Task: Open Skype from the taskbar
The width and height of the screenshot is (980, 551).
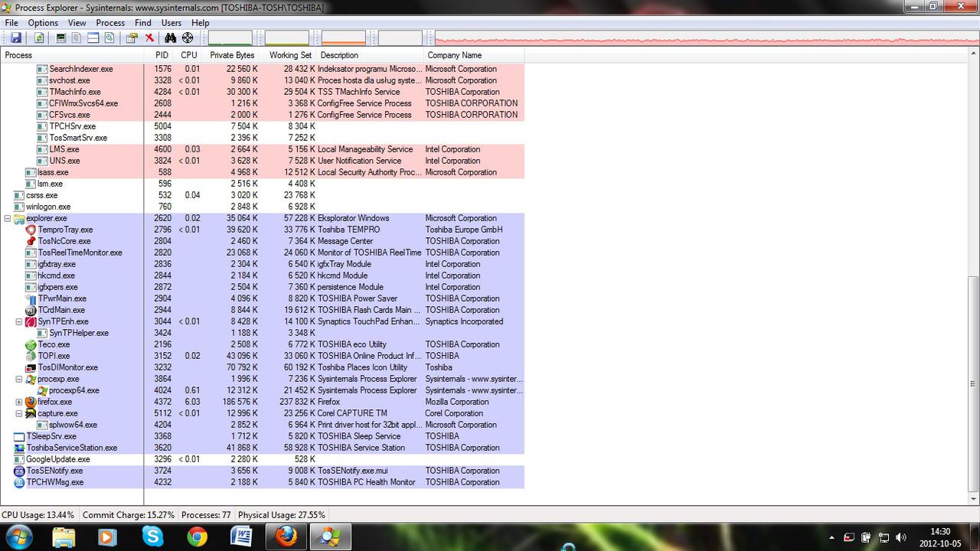Action: (152, 537)
